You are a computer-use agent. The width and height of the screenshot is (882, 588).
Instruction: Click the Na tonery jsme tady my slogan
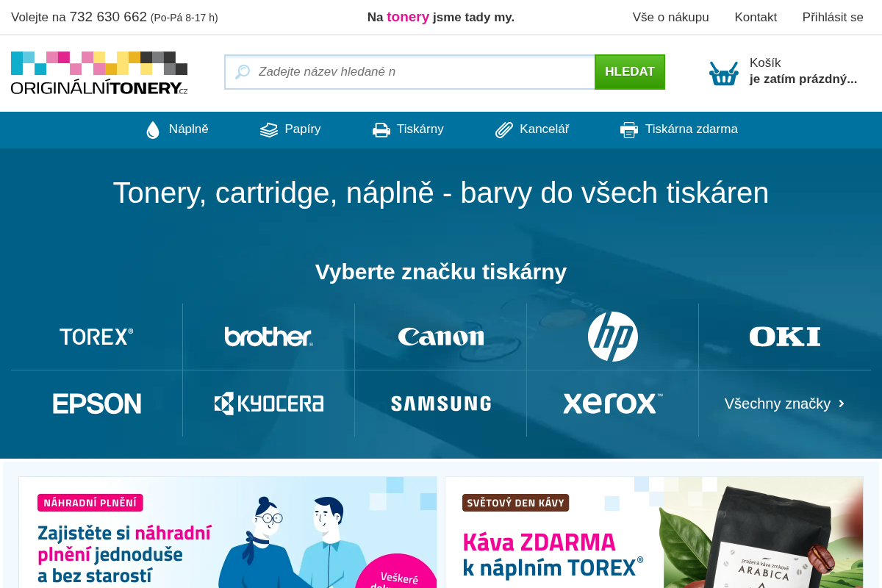(x=441, y=17)
